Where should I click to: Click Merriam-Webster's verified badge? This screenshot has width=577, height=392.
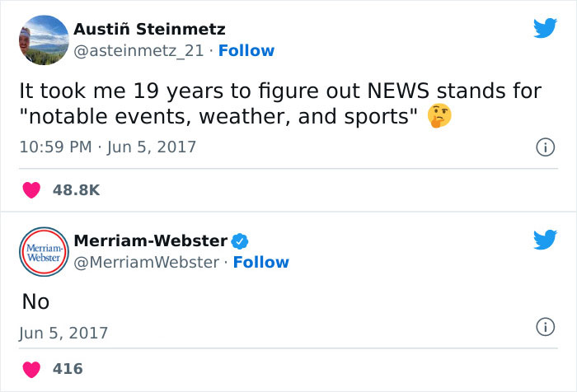(x=240, y=241)
